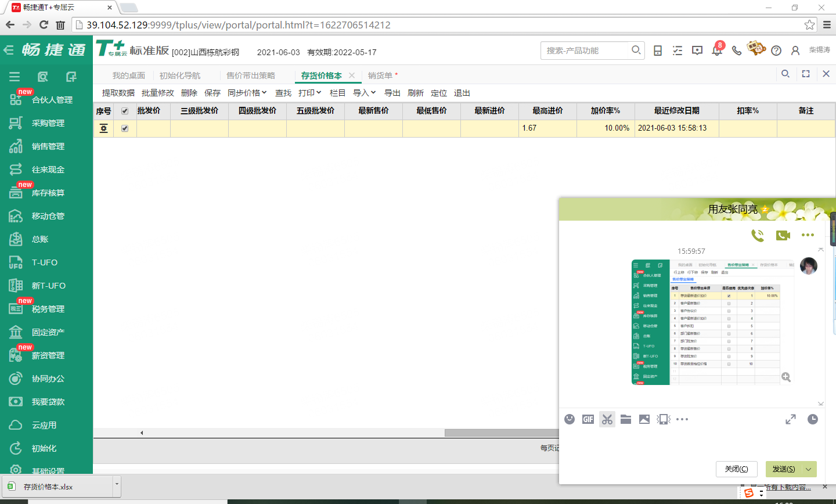The image size is (836, 504).
Task: Open chat history clock icon
Action: (x=813, y=419)
